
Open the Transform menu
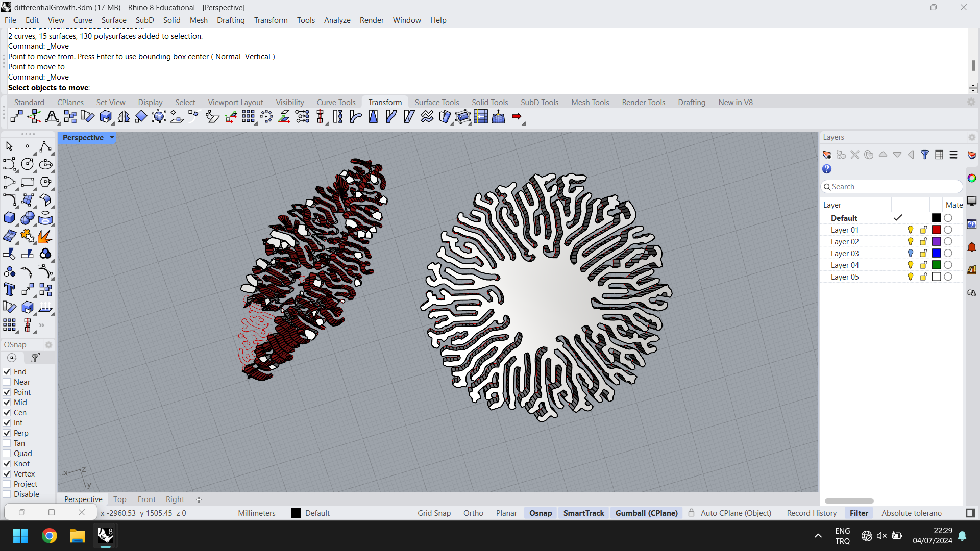click(271, 20)
